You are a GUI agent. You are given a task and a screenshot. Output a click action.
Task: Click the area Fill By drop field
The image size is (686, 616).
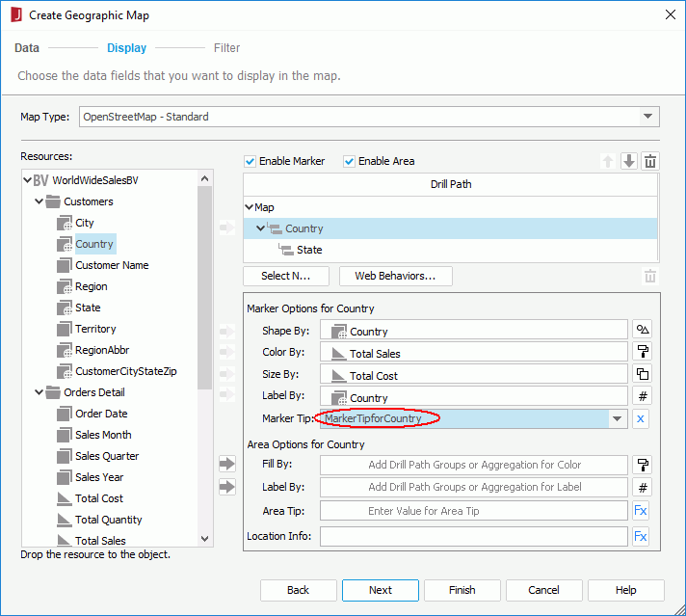(473, 465)
